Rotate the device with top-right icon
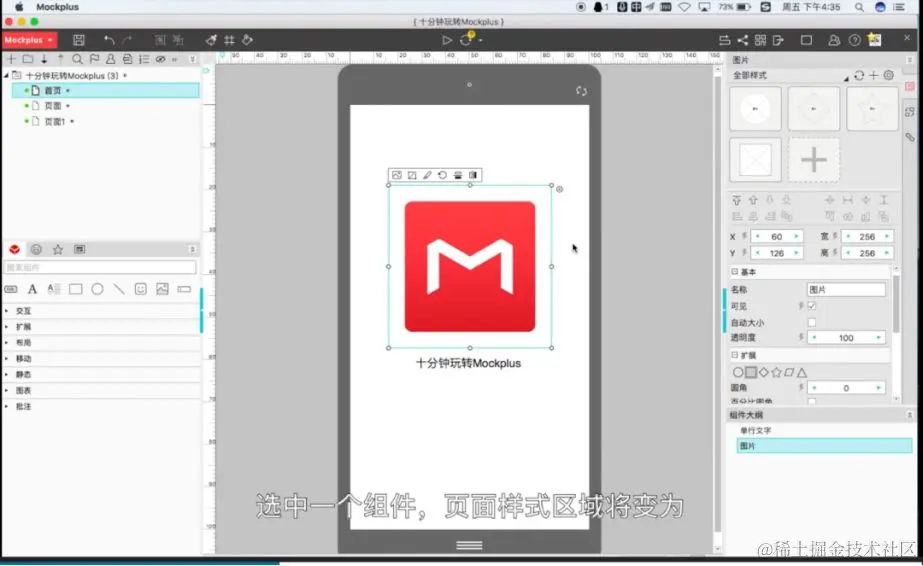The width and height of the screenshot is (923, 566). click(x=582, y=91)
